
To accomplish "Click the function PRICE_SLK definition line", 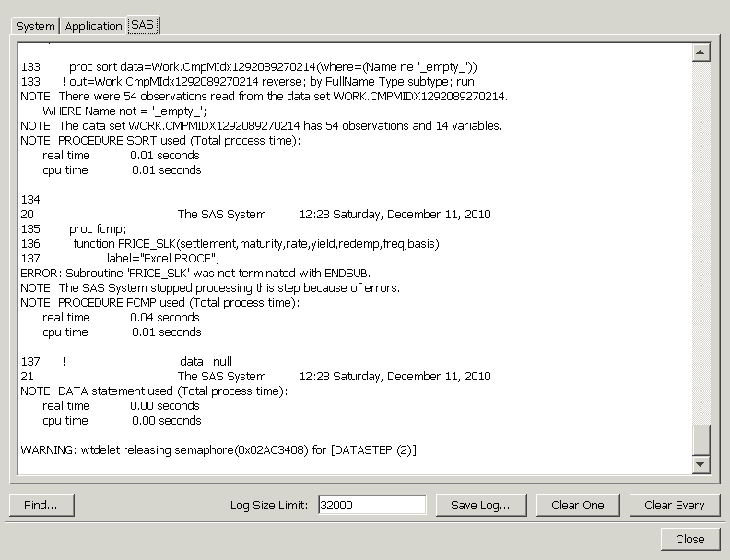I will pos(256,244).
